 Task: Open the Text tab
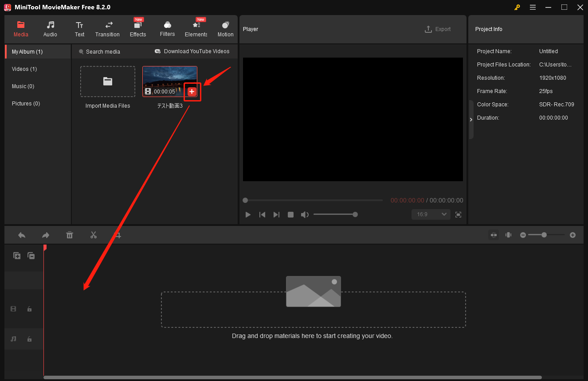[x=79, y=29]
